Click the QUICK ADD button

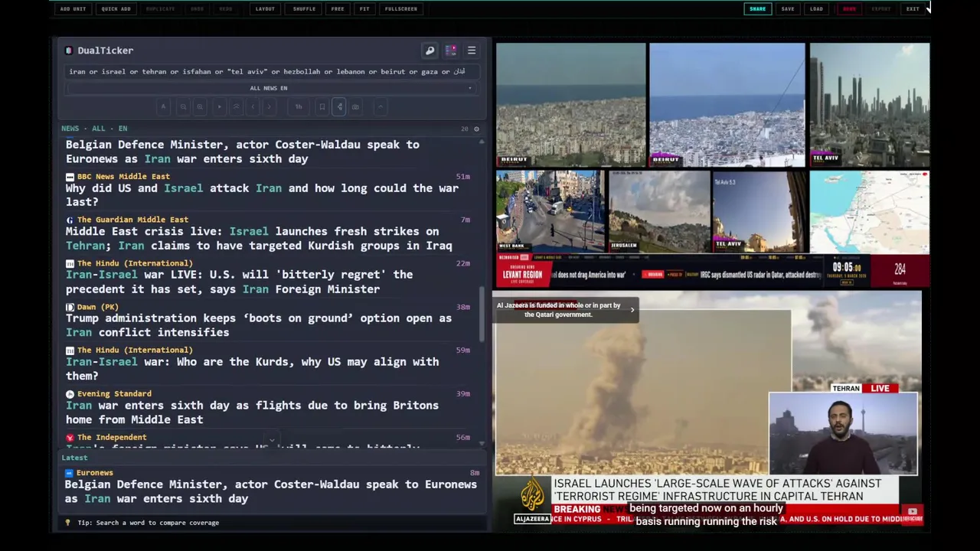tap(116, 9)
